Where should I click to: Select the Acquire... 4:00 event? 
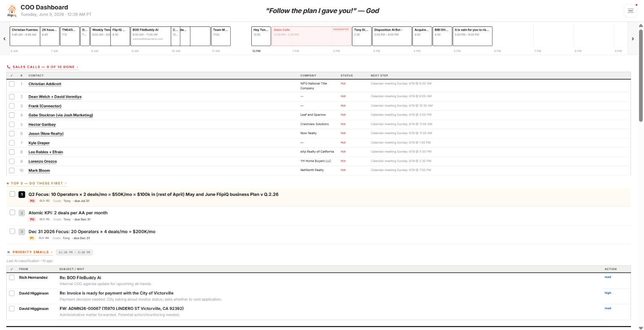click(422, 36)
